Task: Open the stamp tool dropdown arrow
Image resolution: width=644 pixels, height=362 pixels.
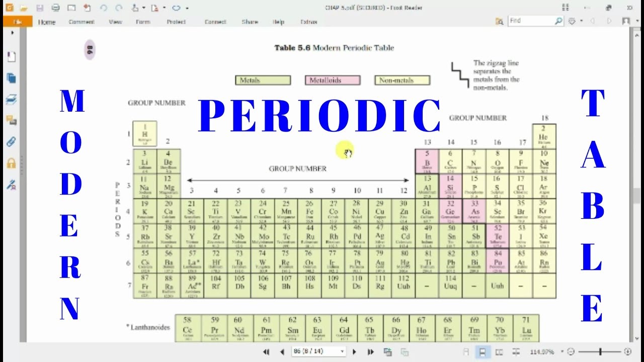Action: (x=143, y=8)
